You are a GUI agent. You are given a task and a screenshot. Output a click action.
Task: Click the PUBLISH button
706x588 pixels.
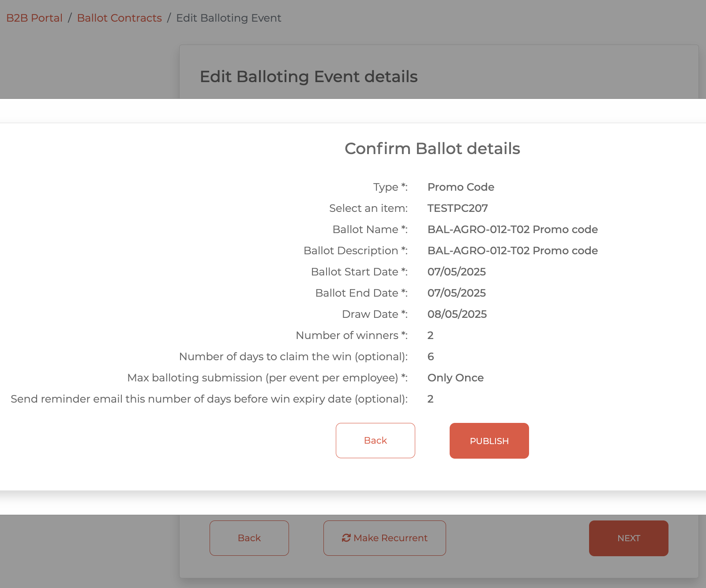(x=489, y=441)
